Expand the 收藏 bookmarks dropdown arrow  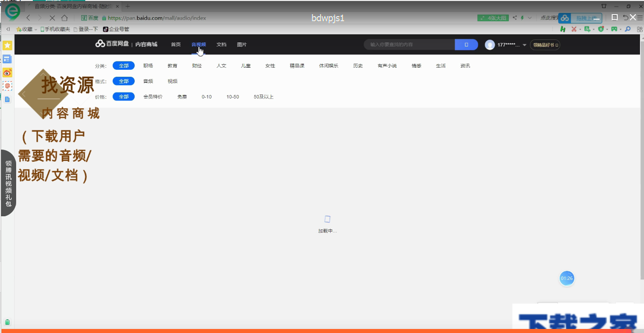[x=36, y=29]
